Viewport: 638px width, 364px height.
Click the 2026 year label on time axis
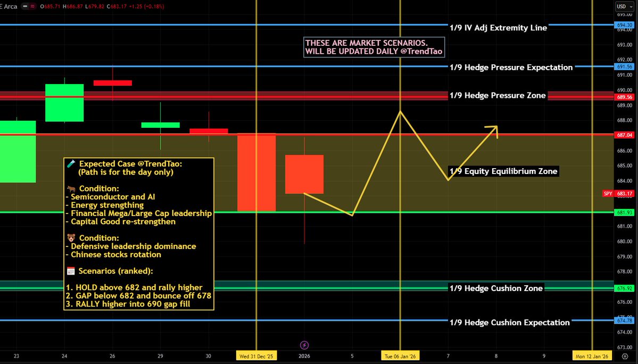click(x=304, y=356)
